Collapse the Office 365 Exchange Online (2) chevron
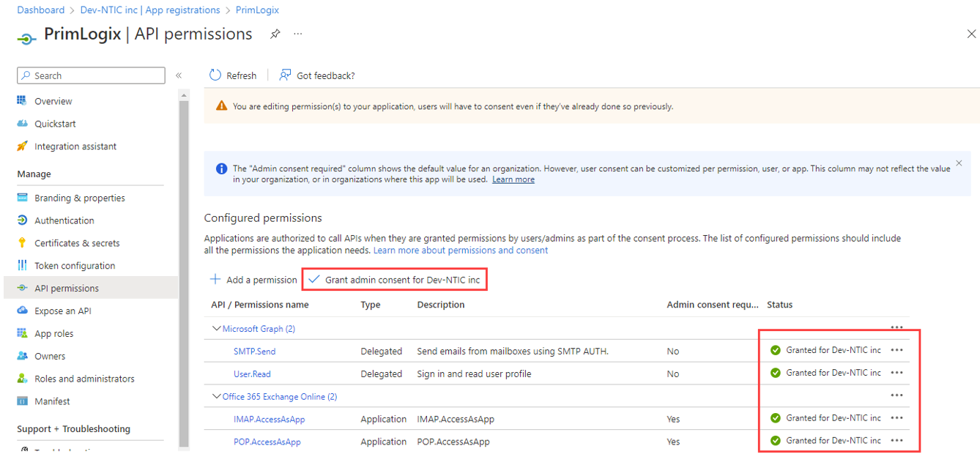Screen dimensions: 980x457 click(x=216, y=396)
